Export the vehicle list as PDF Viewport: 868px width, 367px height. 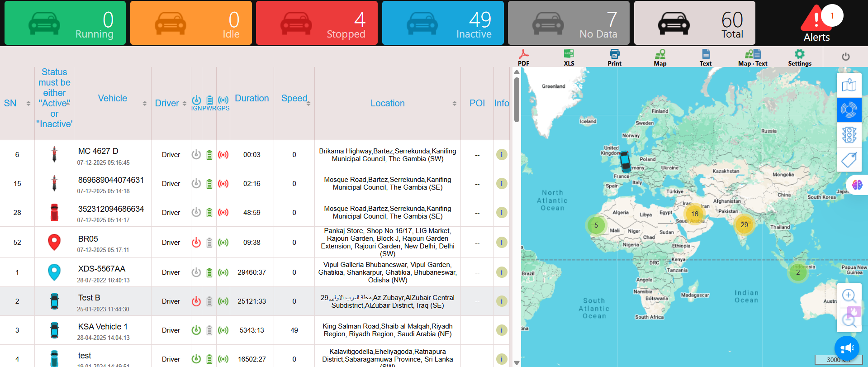tap(523, 57)
